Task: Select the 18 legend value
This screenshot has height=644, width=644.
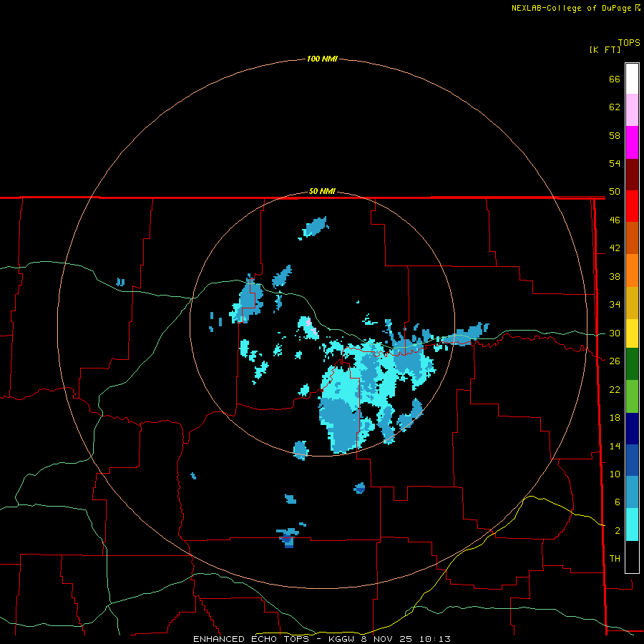Action: [615, 418]
